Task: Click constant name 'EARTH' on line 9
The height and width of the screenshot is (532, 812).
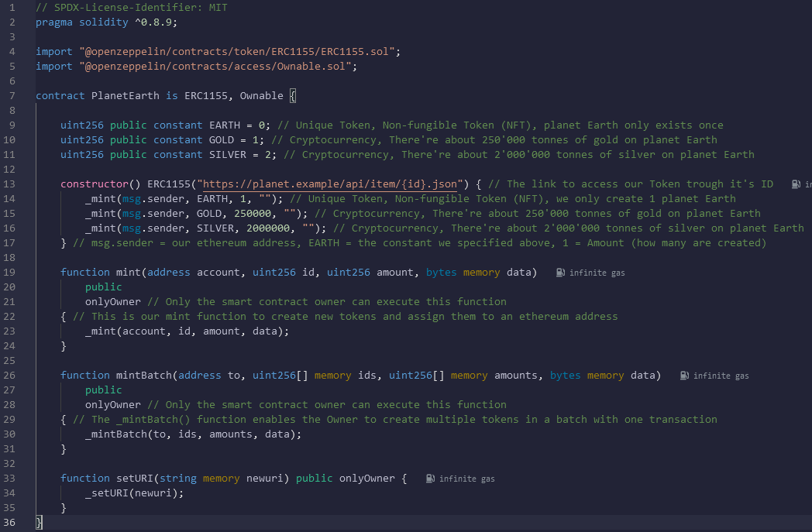Action: point(225,125)
